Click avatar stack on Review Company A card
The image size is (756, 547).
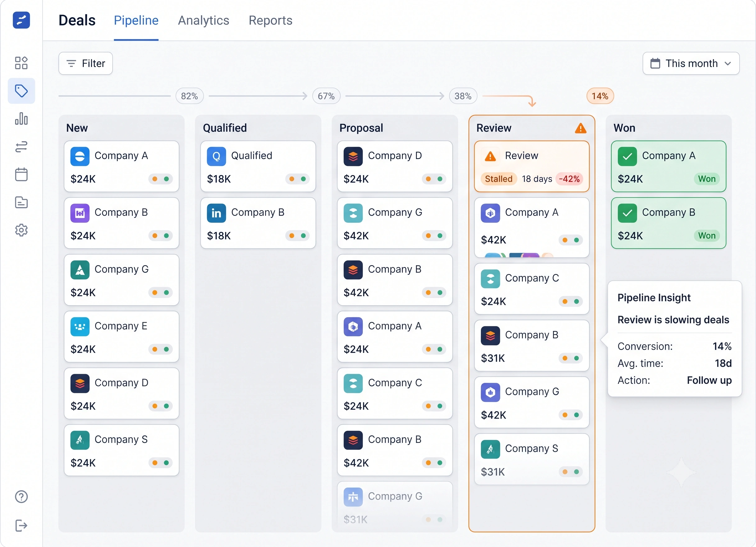click(x=519, y=255)
